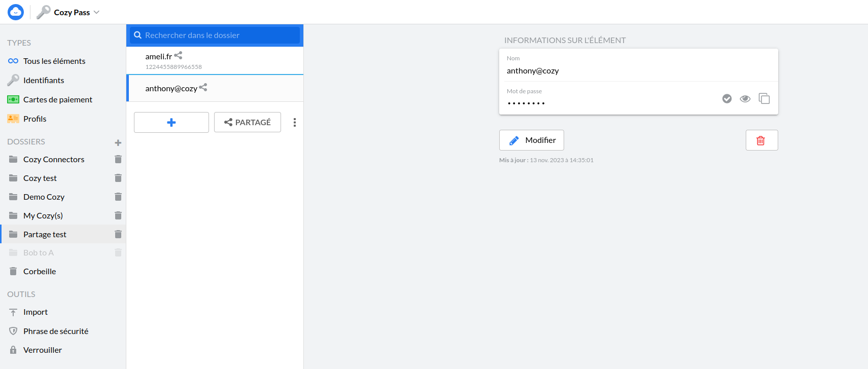Click the key icon beside Identifiants
This screenshot has width=868, height=369.
[x=13, y=80]
